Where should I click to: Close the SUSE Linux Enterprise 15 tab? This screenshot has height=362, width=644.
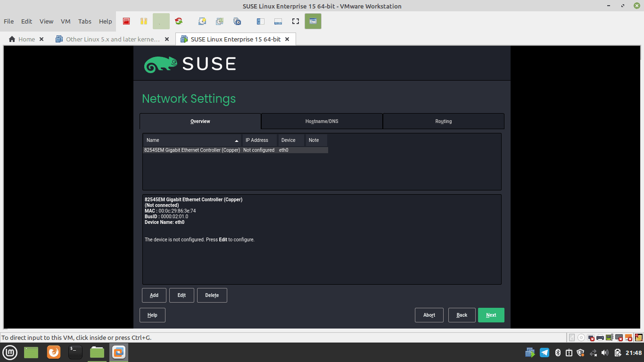coord(287,39)
